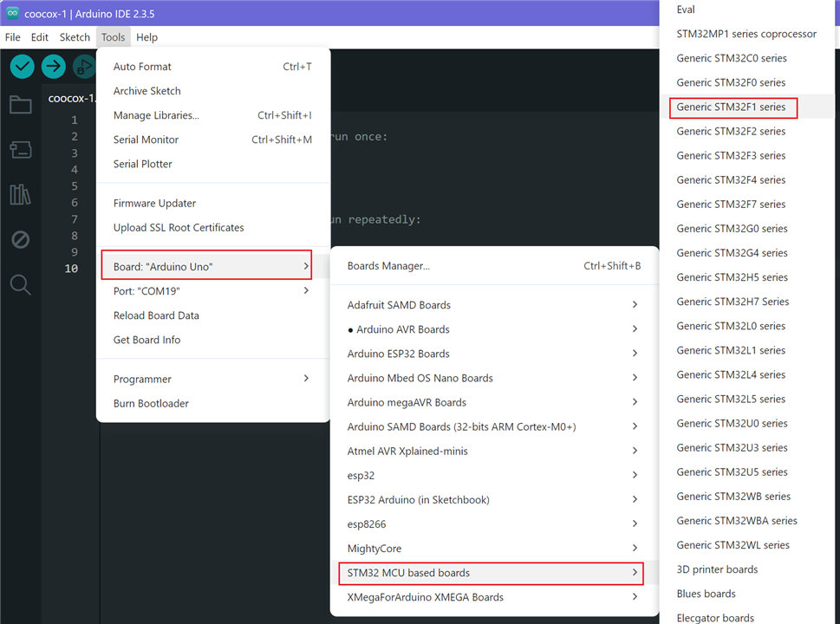
Task: Open Boards Manager... entry
Action: coord(494,266)
